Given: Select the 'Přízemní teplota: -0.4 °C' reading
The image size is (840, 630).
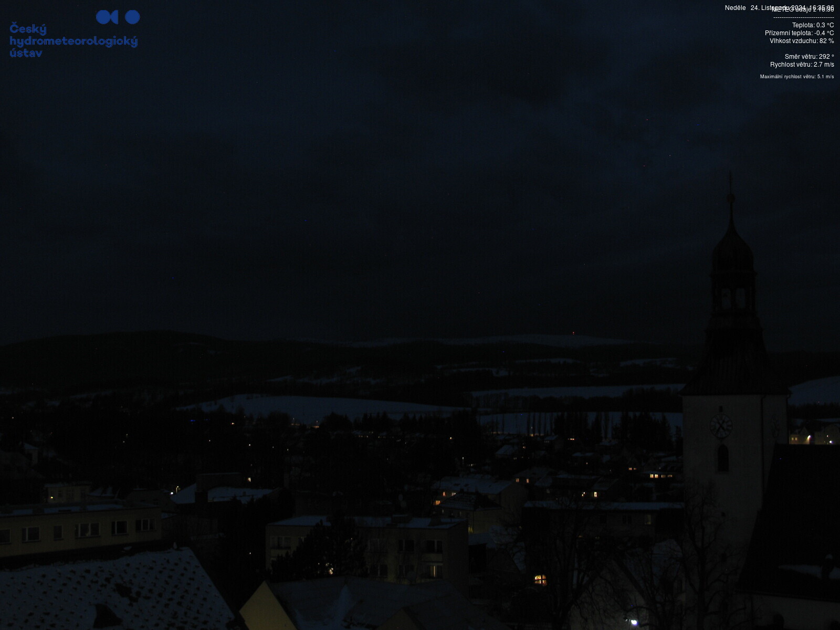Looking at the screenshot, I should pyautogui.click(x=799, y=33).
